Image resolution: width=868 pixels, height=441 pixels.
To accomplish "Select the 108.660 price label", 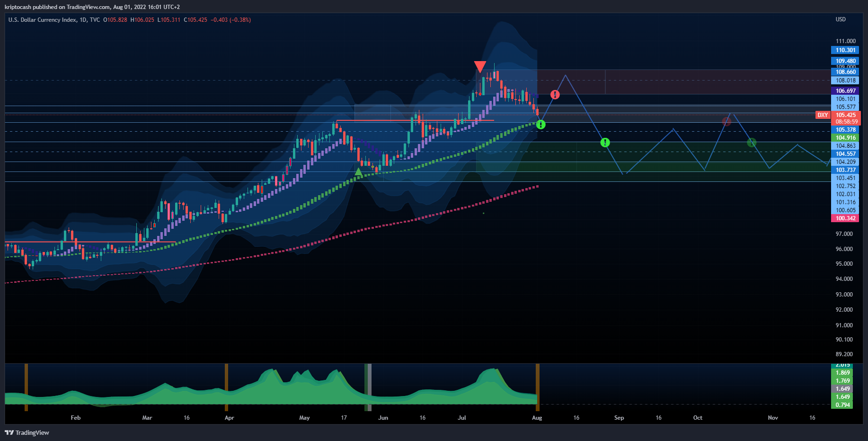I will [x=845, y=72].
